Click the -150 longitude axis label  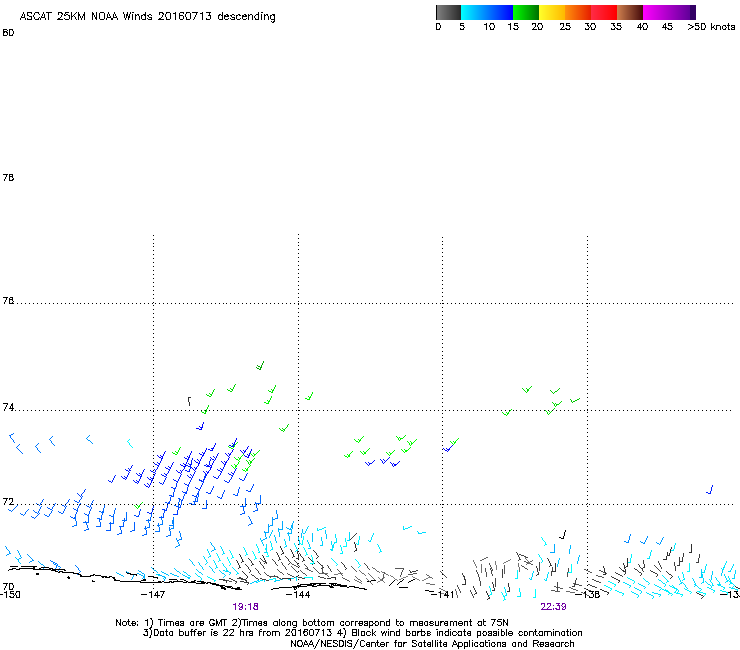[x=10, y=594]
